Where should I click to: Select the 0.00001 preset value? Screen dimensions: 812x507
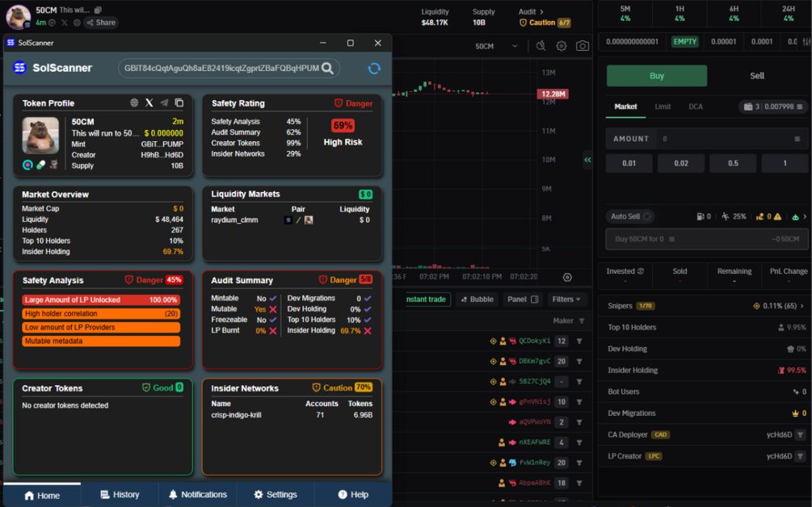(723, 42)
